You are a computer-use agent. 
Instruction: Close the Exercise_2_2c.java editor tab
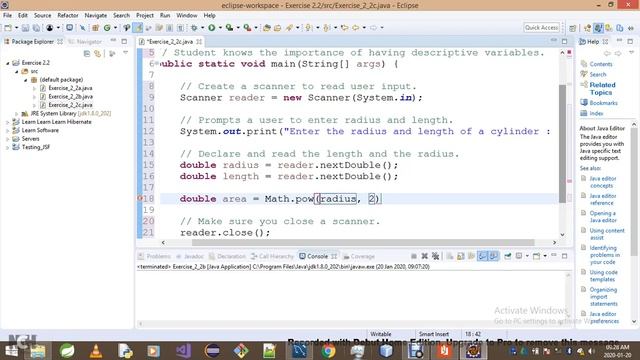199,42
